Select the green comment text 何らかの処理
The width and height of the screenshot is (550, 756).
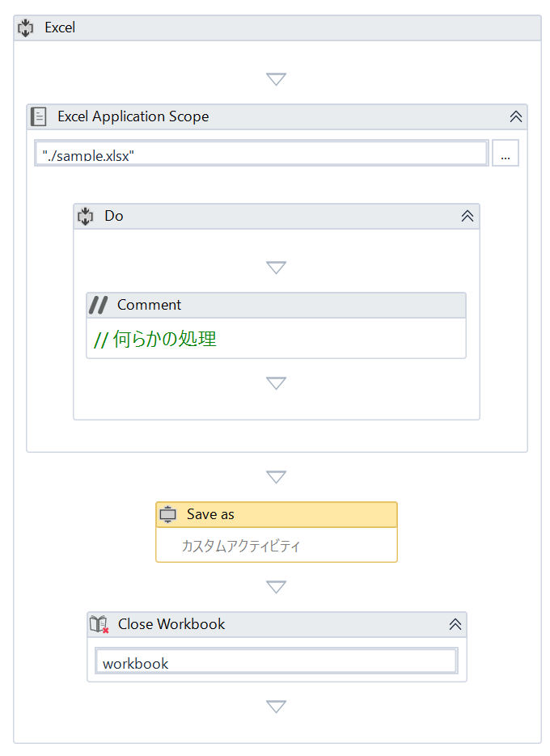coord(164,339)
